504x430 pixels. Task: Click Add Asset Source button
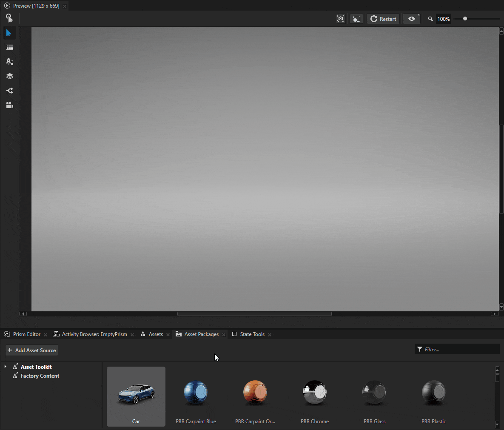(32, 350)
